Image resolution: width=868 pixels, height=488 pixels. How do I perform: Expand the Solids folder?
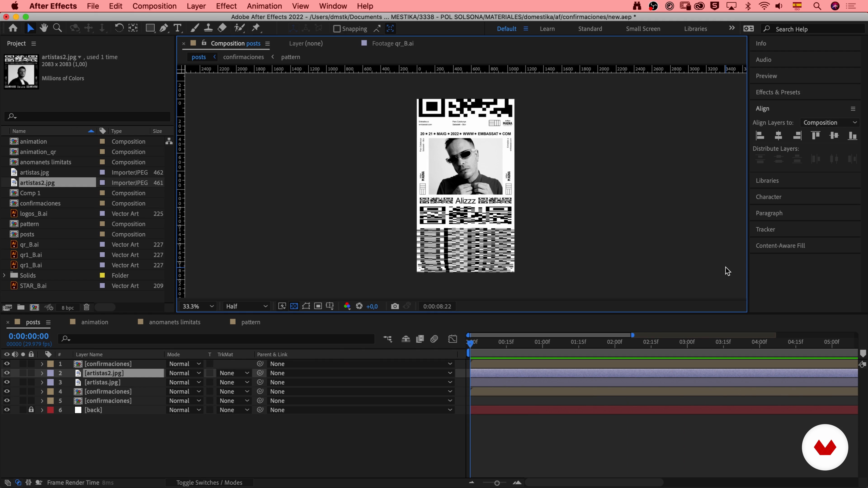coord(4,275)
